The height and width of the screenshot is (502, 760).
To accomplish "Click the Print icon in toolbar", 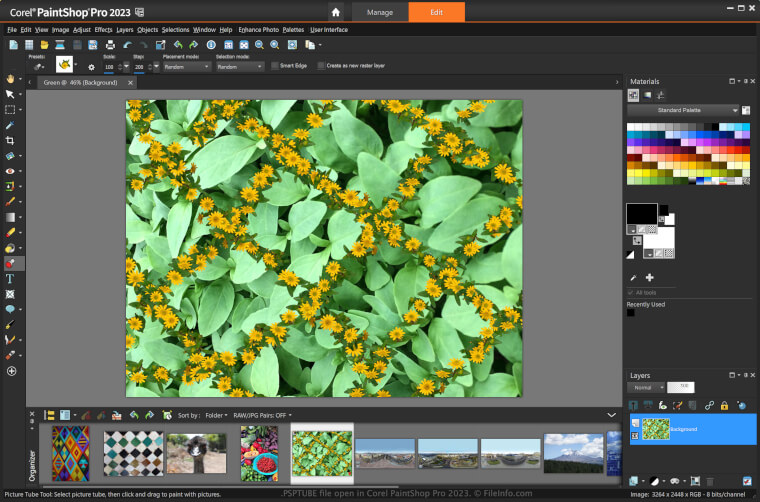I will 110,45.
